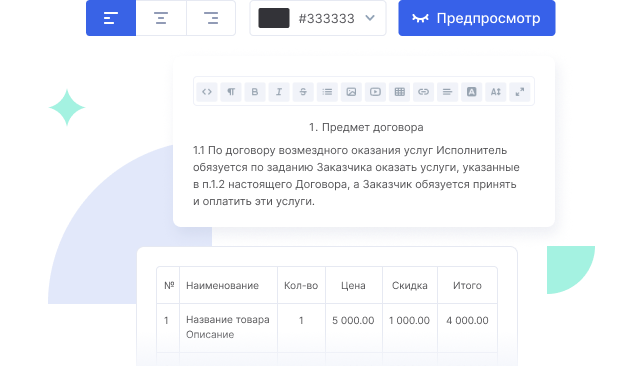Screen dimensions: 642x366
Task: Select right text alignment button
Action: point(211,18)
